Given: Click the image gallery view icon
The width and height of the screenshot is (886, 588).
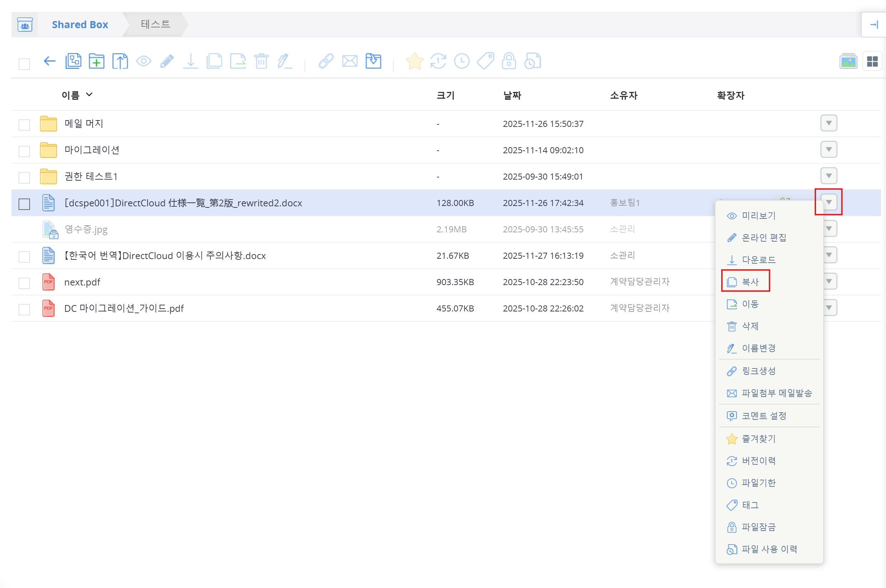Looking at the screenshot, I should click(x=848, y=61).
